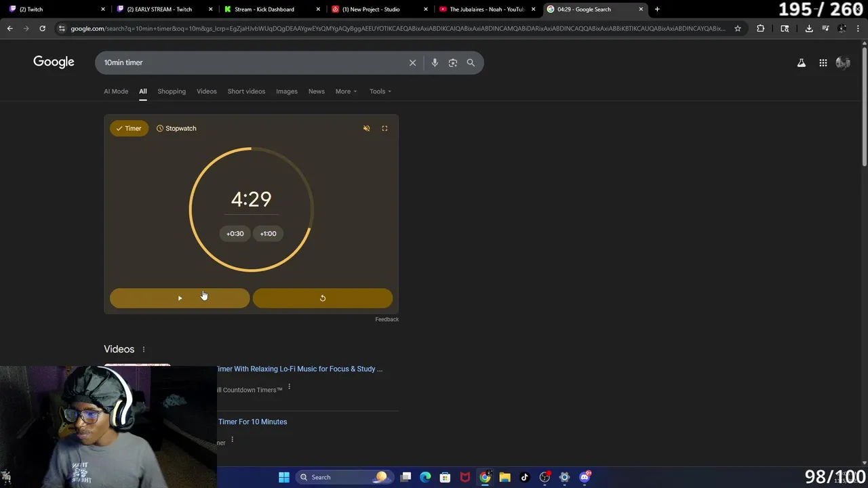Expand timer to fullscreen
Viewport: 868px width, 488px height.
(x=384, y=128)
